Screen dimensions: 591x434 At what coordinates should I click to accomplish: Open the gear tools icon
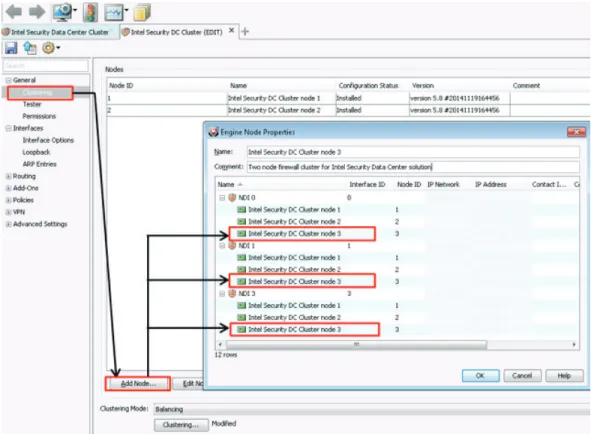[48, 48]
